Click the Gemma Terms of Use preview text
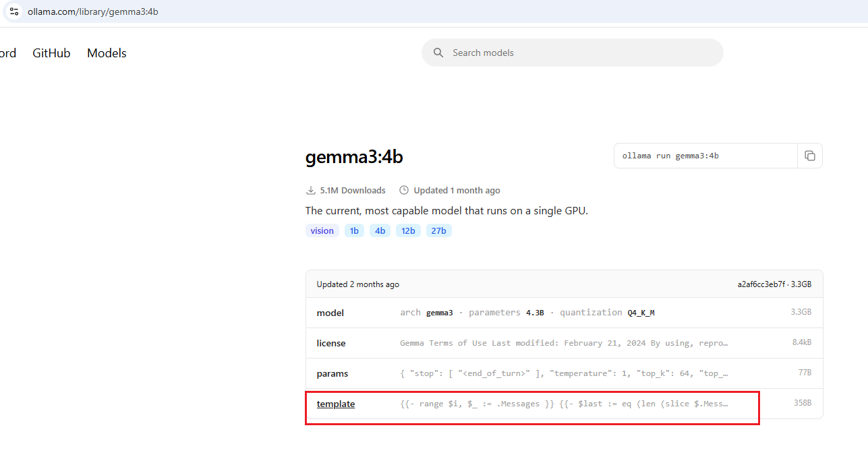The width and height of the screenshot is (868, 467). (564, 343)
